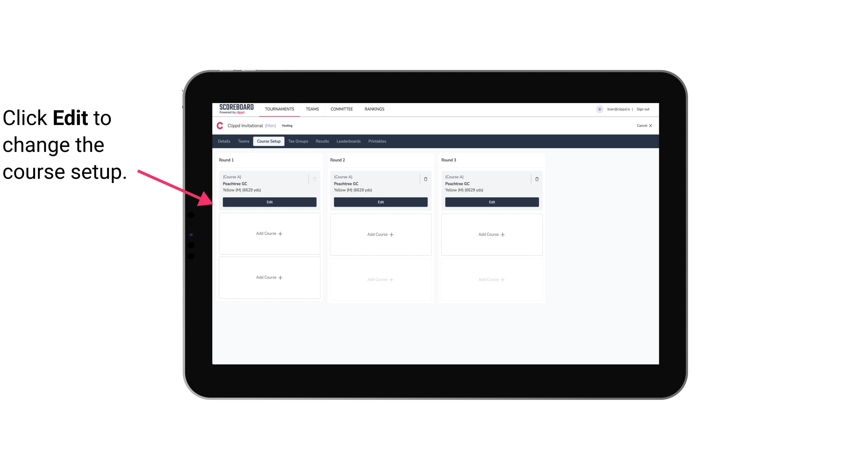Select the Course Setup tab
Viewport: 868px width, 467px height.
[268, 141]
